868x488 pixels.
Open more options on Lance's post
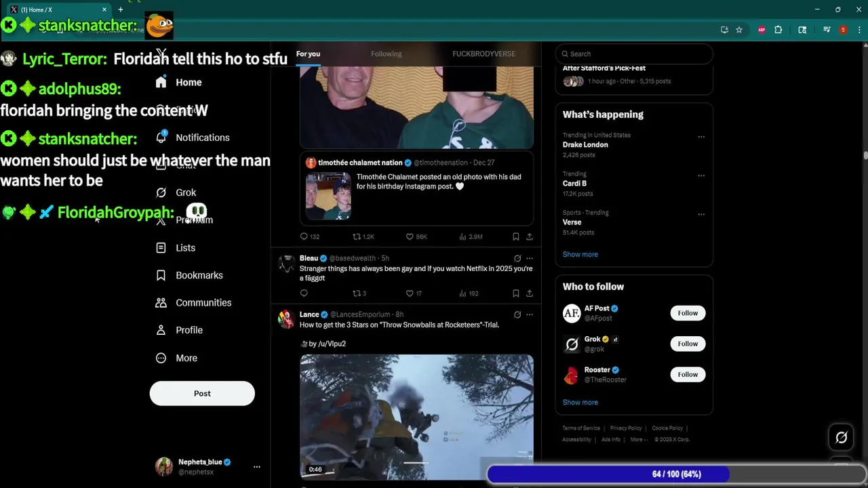click(530, 314)
